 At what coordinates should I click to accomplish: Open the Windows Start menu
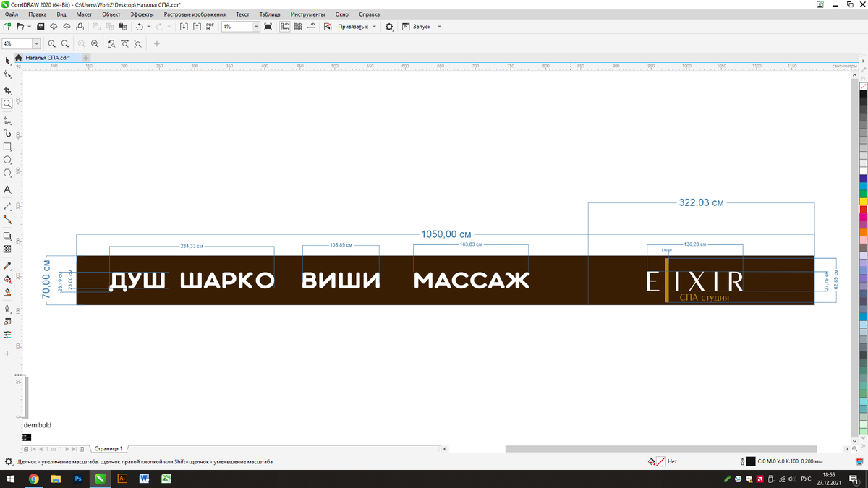pyautogui.click(x=12, y=479)
